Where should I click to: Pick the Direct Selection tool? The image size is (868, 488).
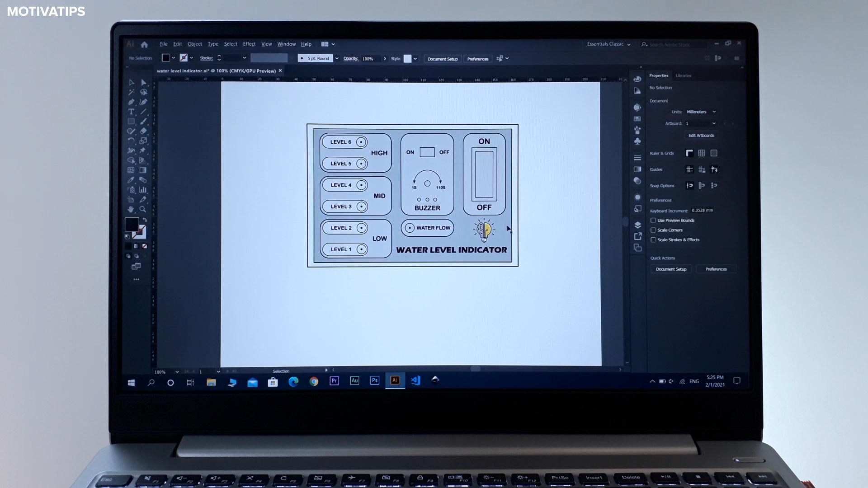[143, 82]
